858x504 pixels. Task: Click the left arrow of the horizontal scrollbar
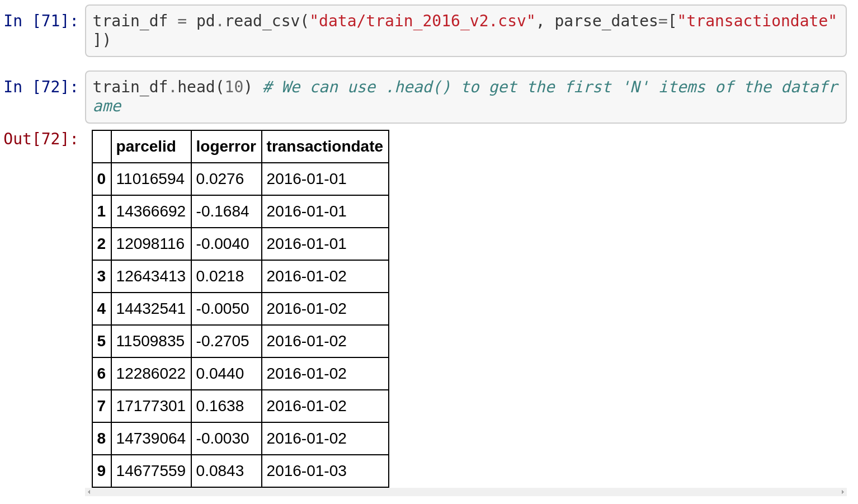pos(88,492)
